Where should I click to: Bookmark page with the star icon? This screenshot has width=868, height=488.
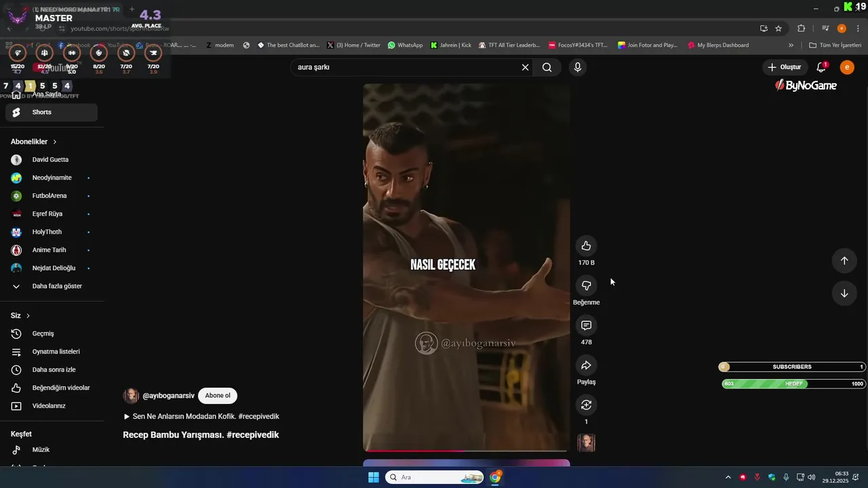point(778,28)
